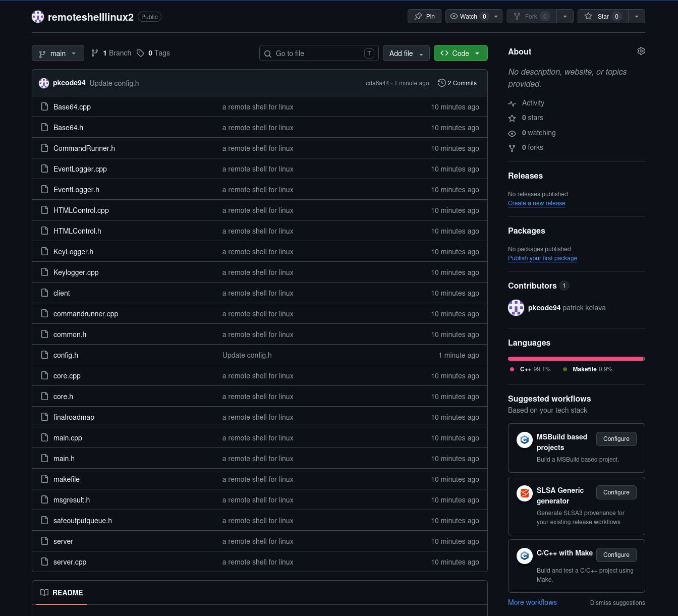The height and width of the screenshot is (616, 678).
Task: Dismiss the workflow suggestions
Action: click(617, 603)
